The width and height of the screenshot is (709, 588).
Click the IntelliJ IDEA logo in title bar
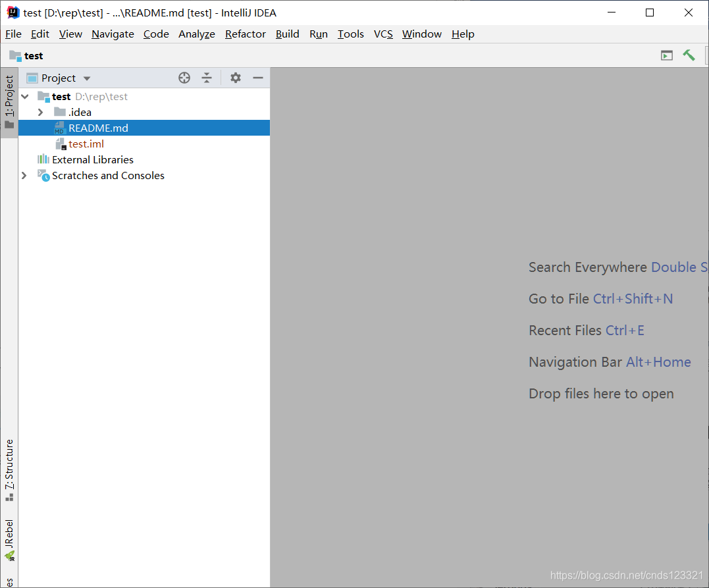point(13,13)
